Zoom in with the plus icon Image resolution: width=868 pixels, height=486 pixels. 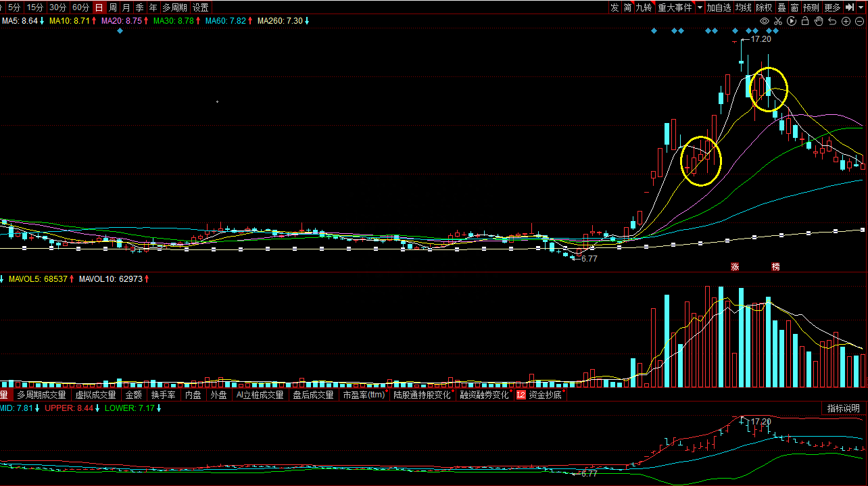click(x=846, y=21)
